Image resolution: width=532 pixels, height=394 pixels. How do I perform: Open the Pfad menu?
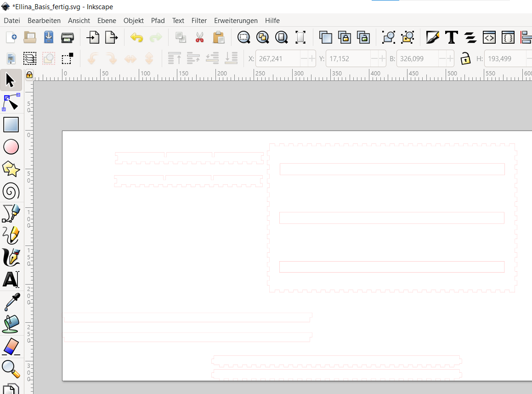(158, 20)
